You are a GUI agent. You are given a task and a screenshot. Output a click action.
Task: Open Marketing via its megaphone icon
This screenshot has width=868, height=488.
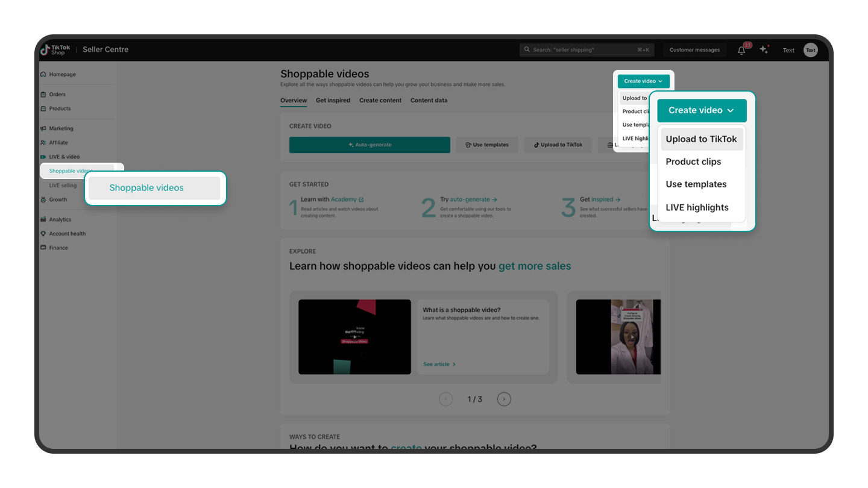pyautogui.click(x=43, y=128)
